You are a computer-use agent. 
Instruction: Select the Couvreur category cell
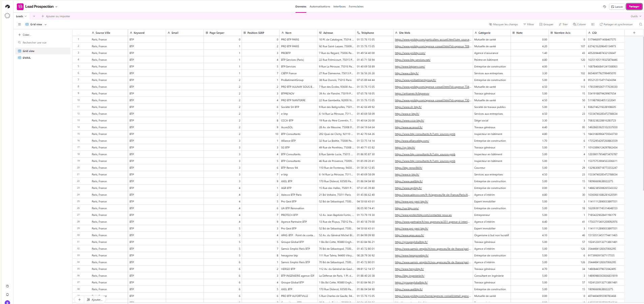click(x=492, y=168)
